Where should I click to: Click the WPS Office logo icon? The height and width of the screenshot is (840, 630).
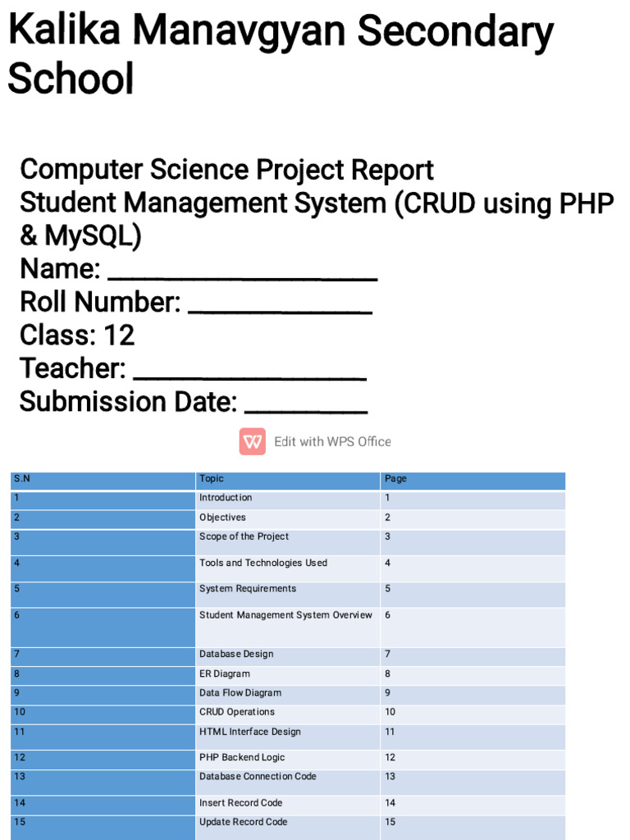click(x=253, y=441)
